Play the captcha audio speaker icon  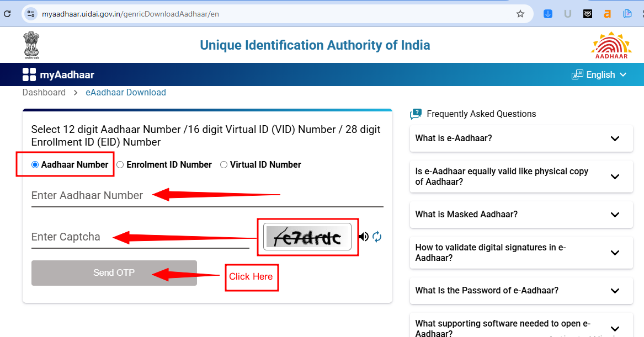click(x=364, y=237)
